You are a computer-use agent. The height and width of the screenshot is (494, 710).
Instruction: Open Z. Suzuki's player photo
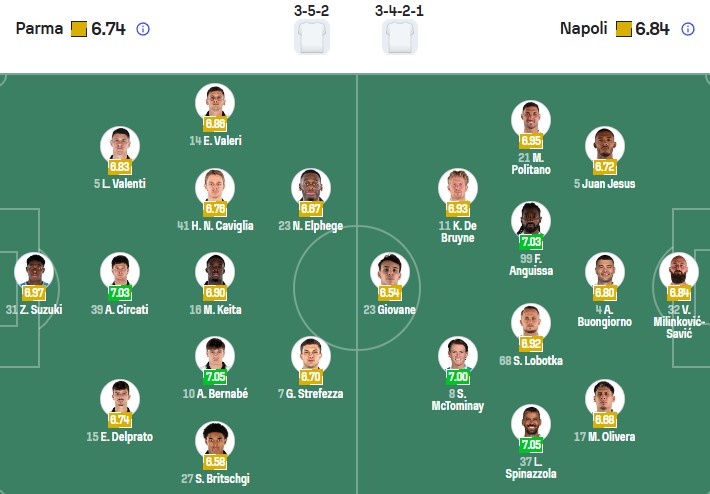34,271
